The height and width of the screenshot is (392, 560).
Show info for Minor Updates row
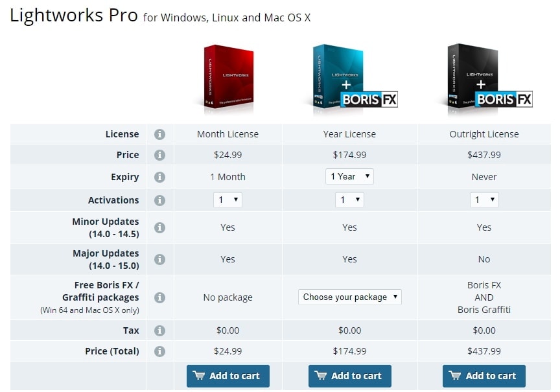click(x=159, y=227)
